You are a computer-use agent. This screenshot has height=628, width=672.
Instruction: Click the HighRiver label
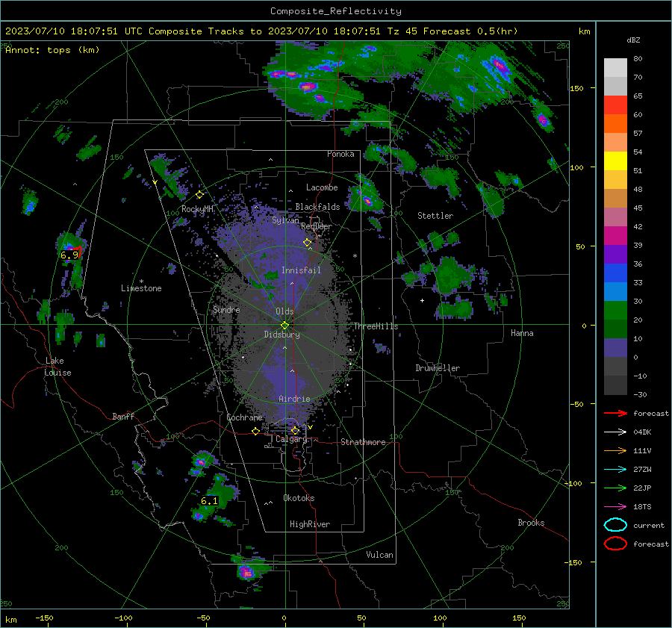310,525
